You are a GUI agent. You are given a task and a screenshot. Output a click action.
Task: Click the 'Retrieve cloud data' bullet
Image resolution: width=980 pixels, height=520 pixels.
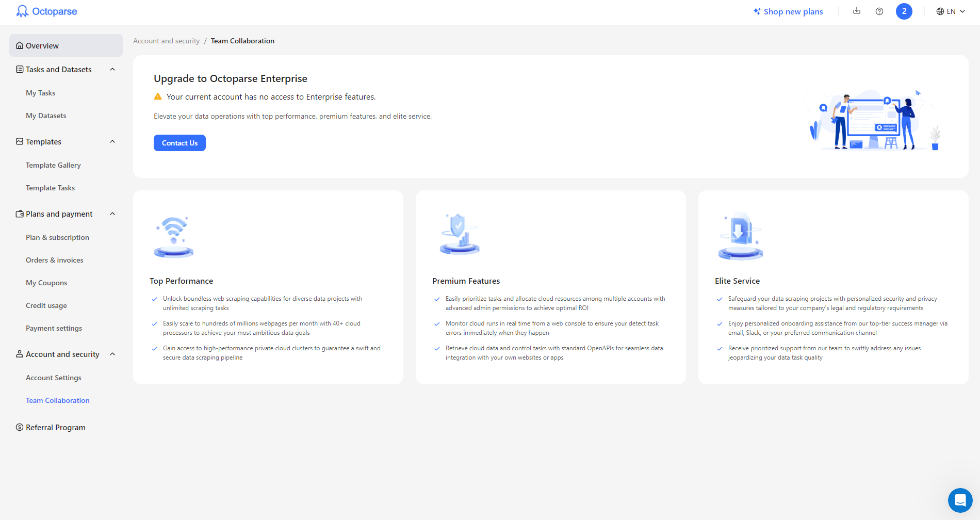tap(554, 353)
